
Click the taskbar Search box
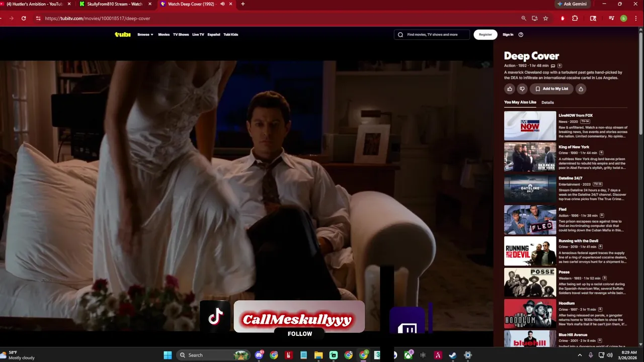[x=214, y=355]
